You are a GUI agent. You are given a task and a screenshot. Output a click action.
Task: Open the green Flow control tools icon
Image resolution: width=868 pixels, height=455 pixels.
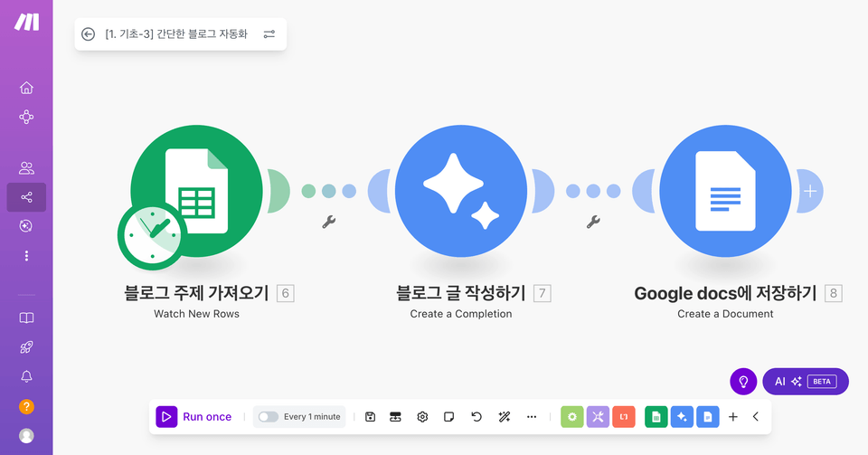tap(571, 417)
